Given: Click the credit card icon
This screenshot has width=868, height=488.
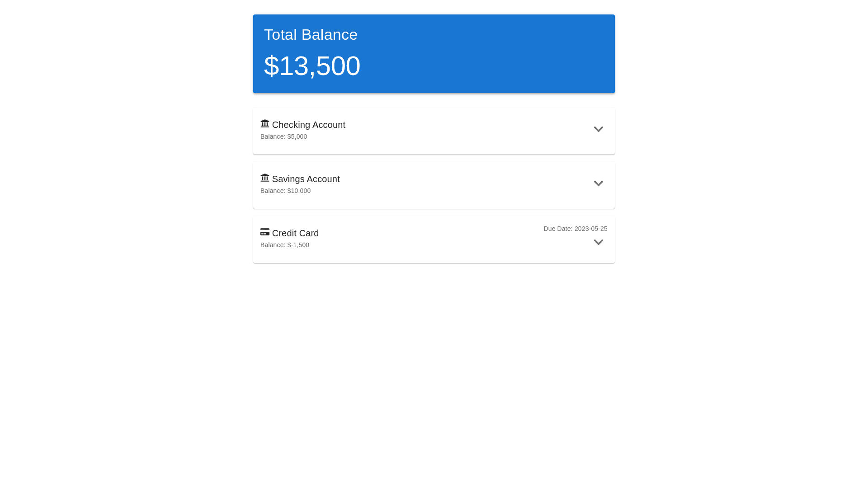Looking at the screenshot, I should tap(264, 232).
